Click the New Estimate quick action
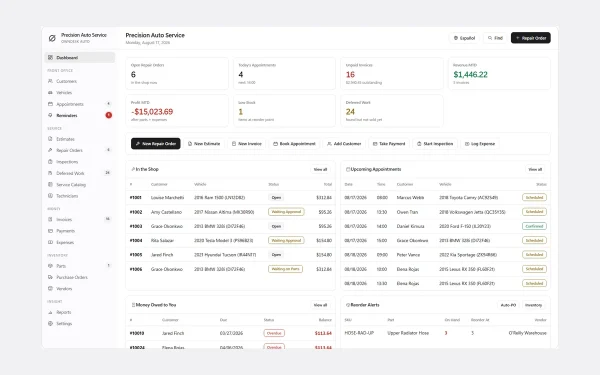600x375 pixels. [x=204, y=143]
